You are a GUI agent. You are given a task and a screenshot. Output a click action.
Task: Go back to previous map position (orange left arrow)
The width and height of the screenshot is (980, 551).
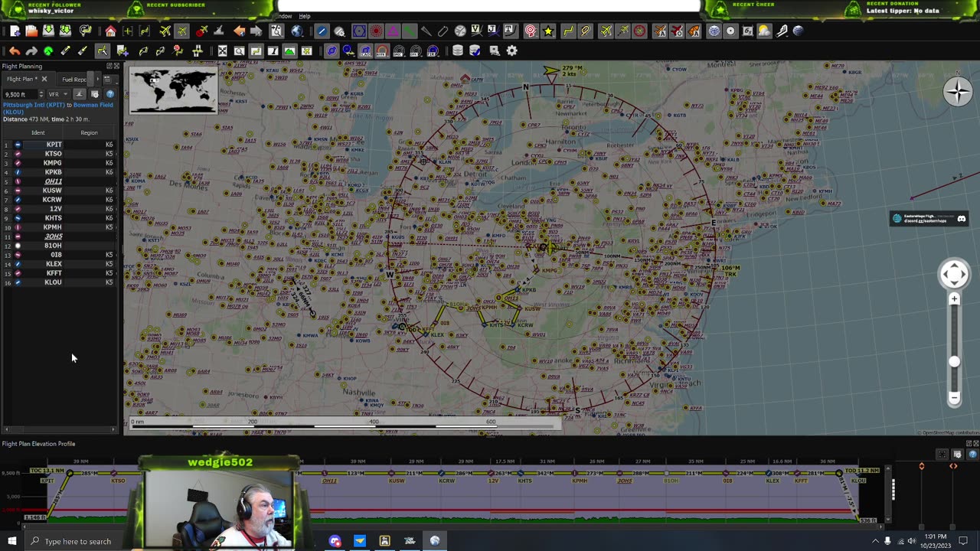(x=239, y=31)
